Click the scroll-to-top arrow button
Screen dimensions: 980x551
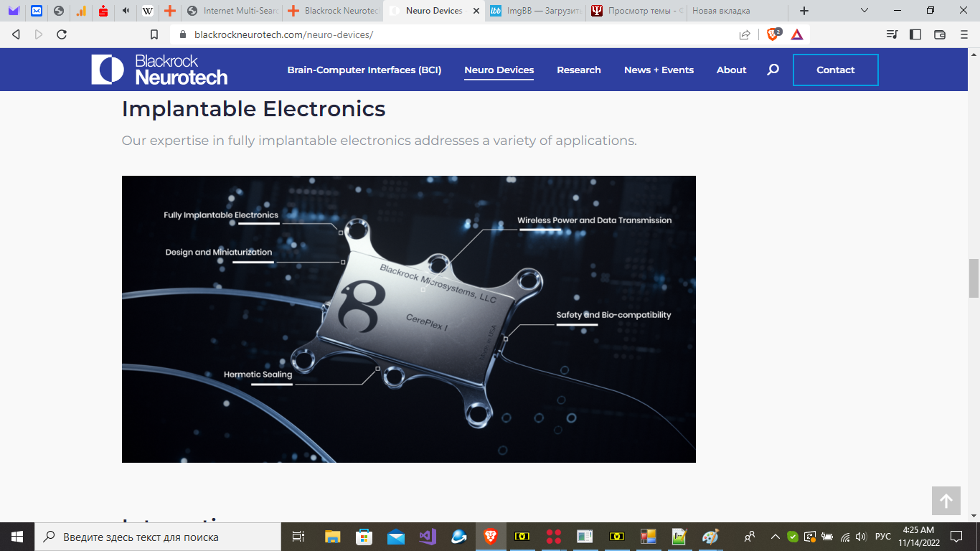coord(946,501)
